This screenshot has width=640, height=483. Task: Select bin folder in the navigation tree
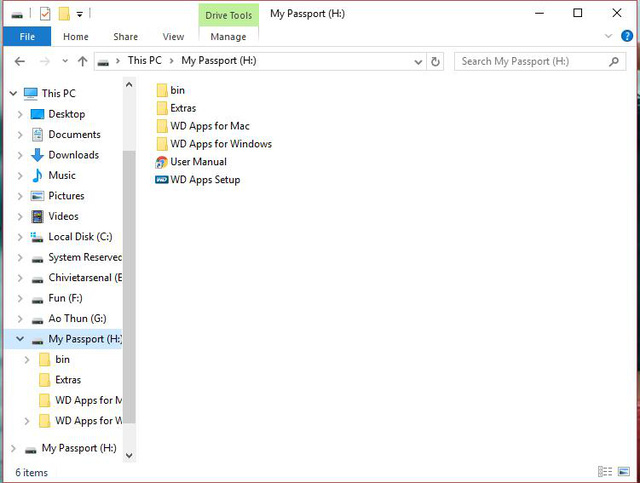coord(62,359)
